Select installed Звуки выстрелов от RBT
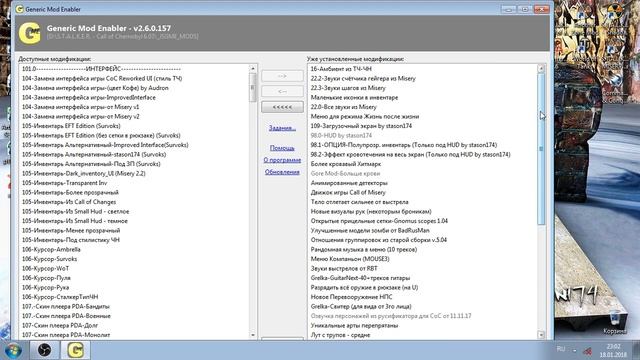Image resolution: width=640 pixels, height=360 pixels. coord(344,268)
